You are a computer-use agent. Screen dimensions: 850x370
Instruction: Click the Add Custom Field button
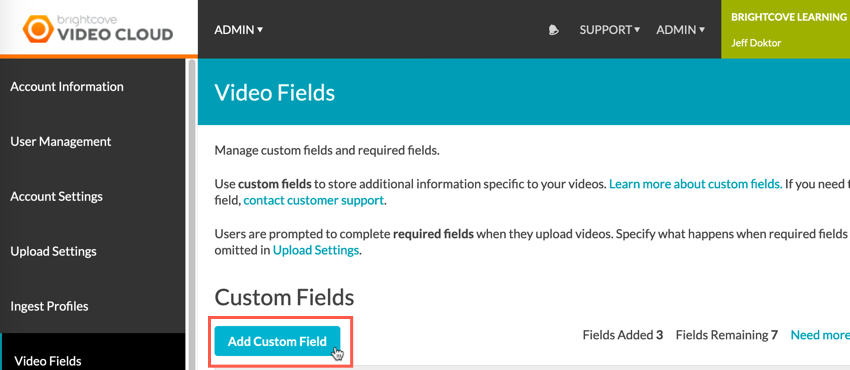coord(277,341)
